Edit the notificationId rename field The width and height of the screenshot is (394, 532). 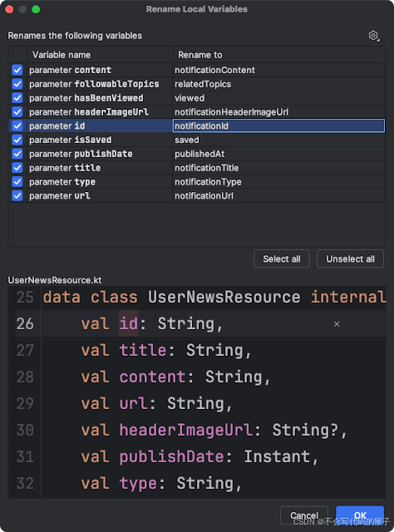coord(278,126)
